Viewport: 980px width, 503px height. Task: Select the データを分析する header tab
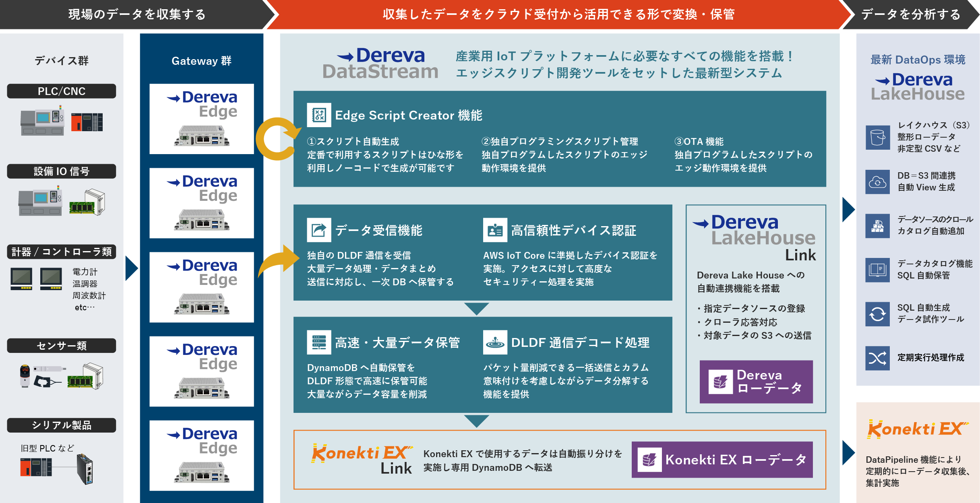[x=911, y=14]
